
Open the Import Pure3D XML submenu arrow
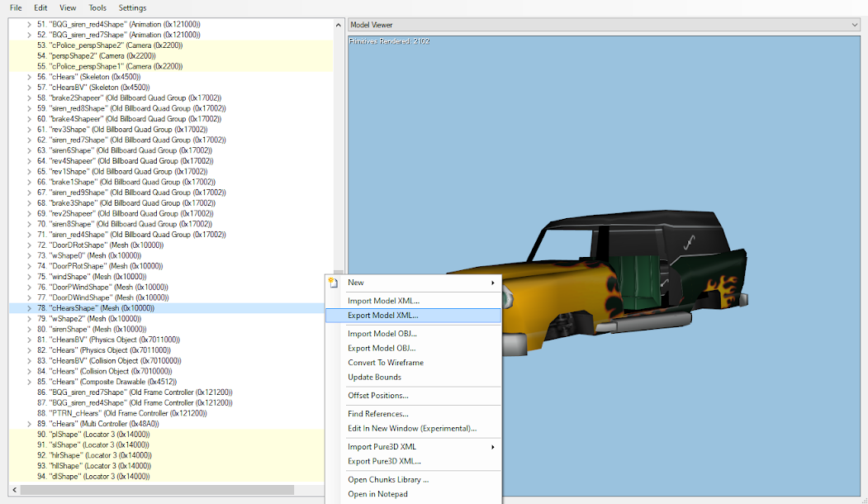(494, 447)
